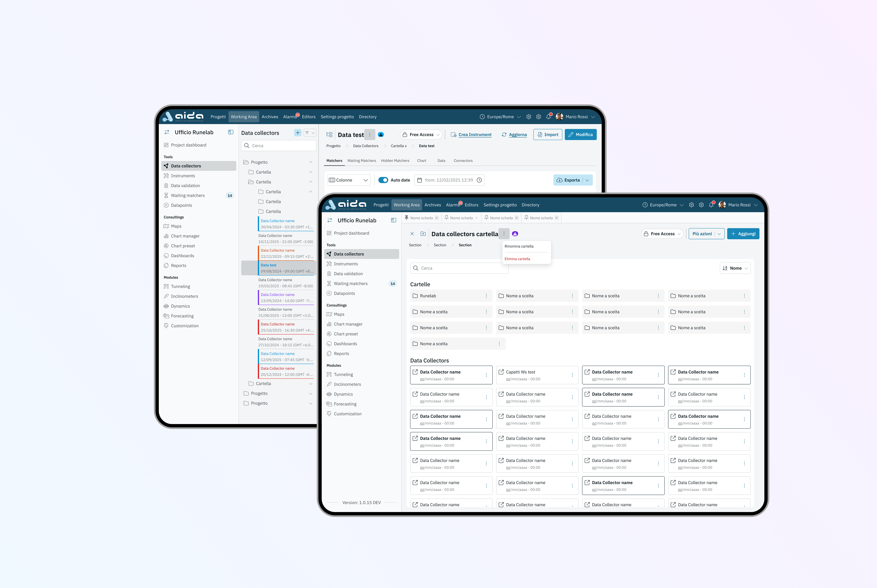877x588 pixels.
Task: Click the blue triangle badge beside Data test
Action: 381,135
